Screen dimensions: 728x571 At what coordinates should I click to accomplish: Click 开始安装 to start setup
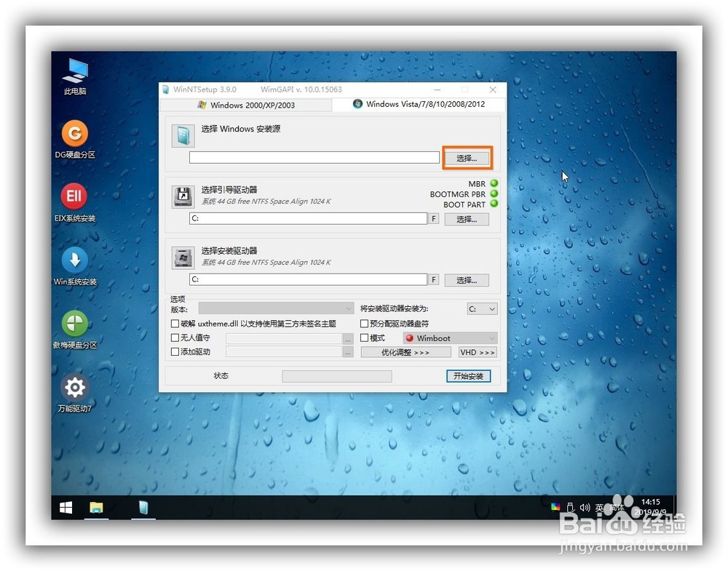coord(468,376)
